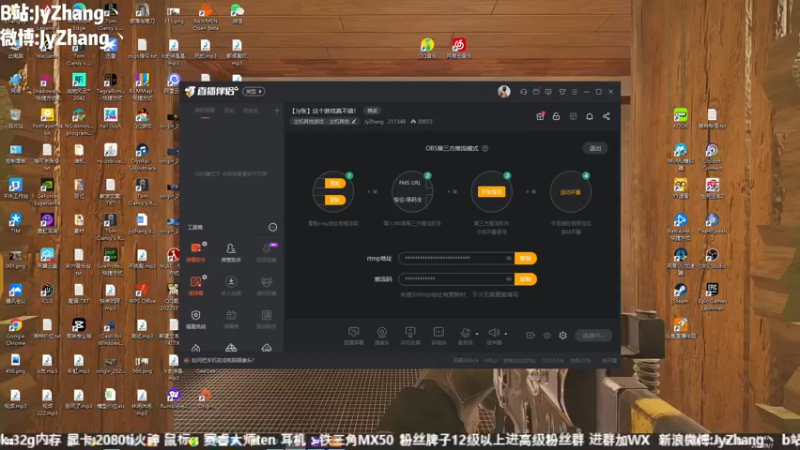Open the mail inbox icon in title bar
Image resolution: width=800 pixels, height=450 pixels.
[536, 92]
